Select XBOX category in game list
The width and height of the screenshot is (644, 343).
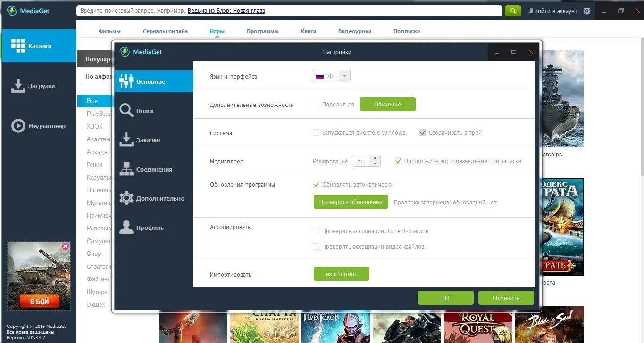[94, 126]
